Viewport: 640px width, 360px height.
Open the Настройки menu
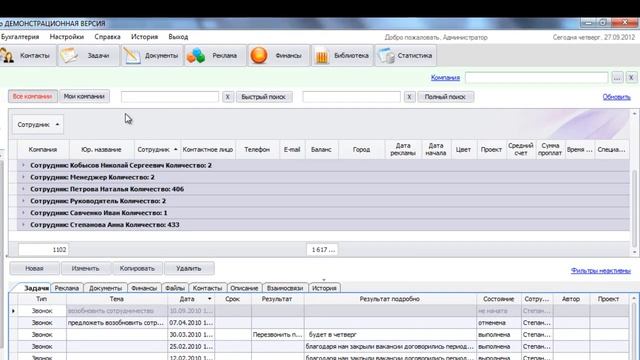[67, 37]
